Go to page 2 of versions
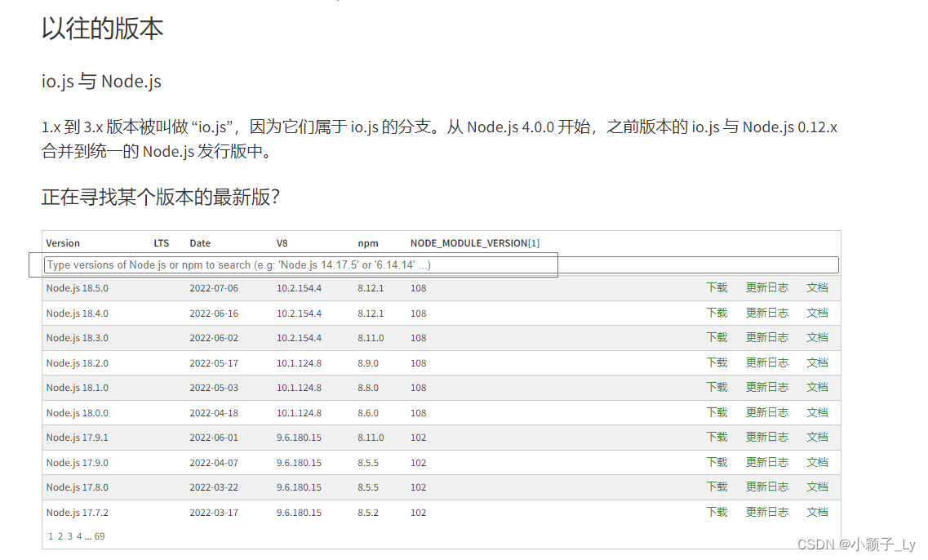The height and width of the screenshot is (560, 928). tap(60, 536)
